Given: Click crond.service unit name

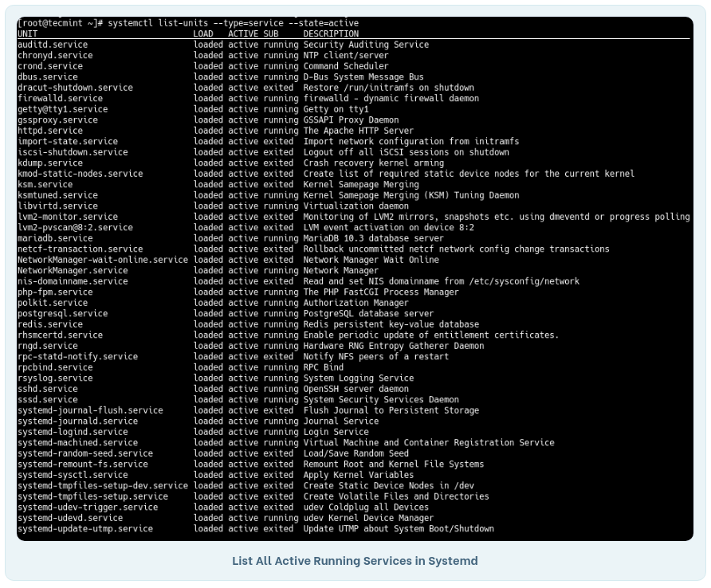Looking at the screenshot, I should pyautogui.click(x=50, y=66).
